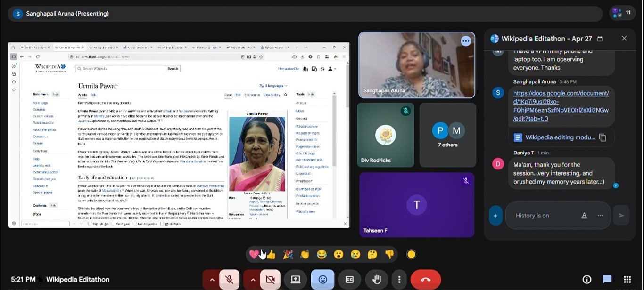Image resolution: width=644 pixels, height=290 pixels.
Task: Open user account dropdown on Wikipedia header
Action: 332,69
